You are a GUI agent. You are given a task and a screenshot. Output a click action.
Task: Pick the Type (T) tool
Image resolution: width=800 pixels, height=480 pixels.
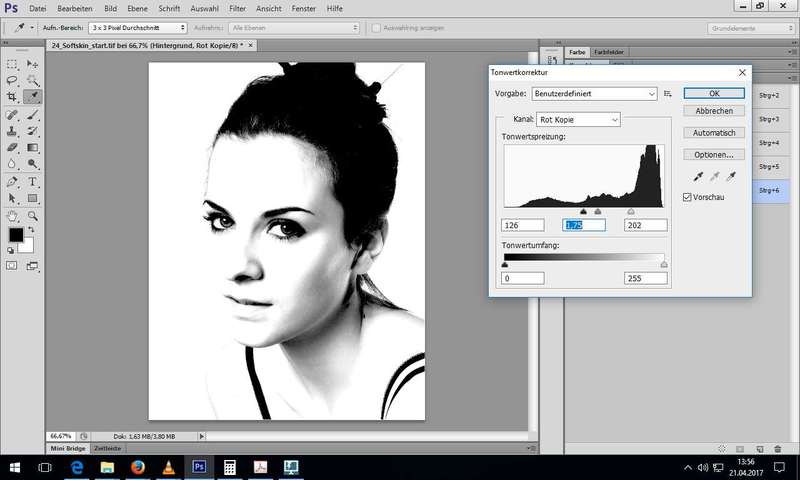coord(33,182)
